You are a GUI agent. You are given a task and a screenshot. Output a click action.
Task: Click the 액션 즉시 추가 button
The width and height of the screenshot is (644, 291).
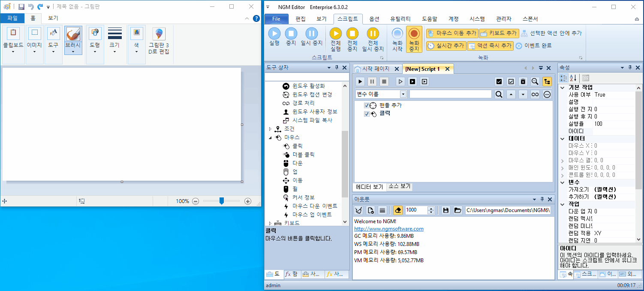coord(490,45)
